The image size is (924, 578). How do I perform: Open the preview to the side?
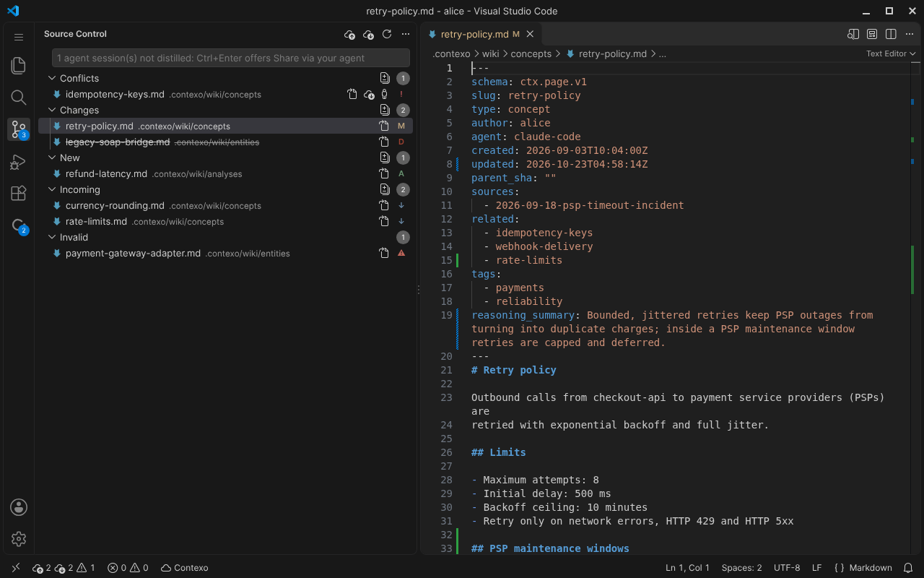(x=853, y=34)
